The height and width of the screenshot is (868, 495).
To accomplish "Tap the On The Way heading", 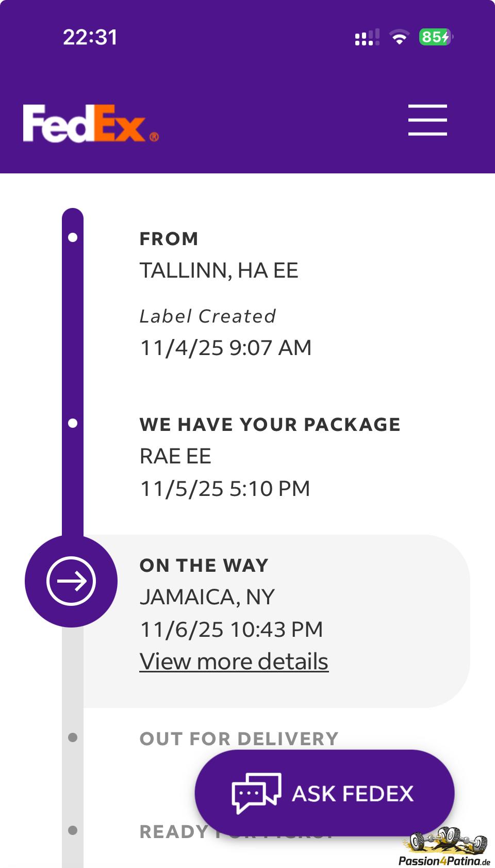I will (204, 566).
